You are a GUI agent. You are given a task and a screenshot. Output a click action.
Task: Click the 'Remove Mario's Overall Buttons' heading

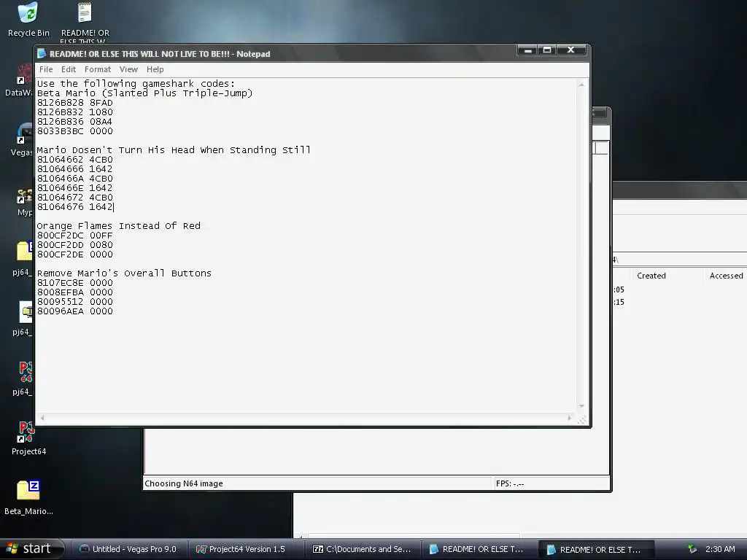click(124, 273)
